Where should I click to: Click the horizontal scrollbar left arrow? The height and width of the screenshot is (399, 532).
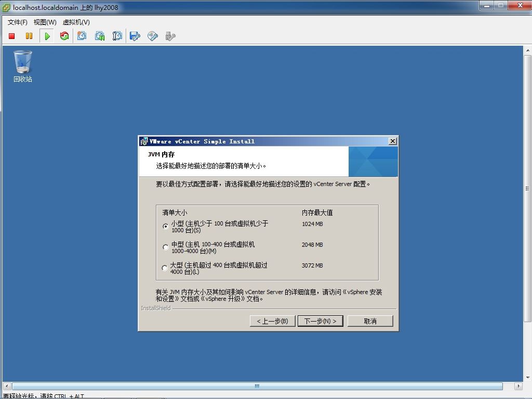(7, 386)
